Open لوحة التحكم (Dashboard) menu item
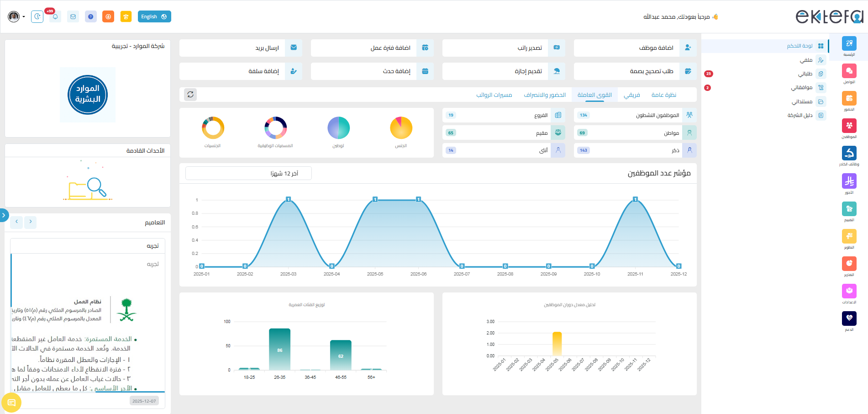This screenshot has width=868, height=414. tap(765, 46)
